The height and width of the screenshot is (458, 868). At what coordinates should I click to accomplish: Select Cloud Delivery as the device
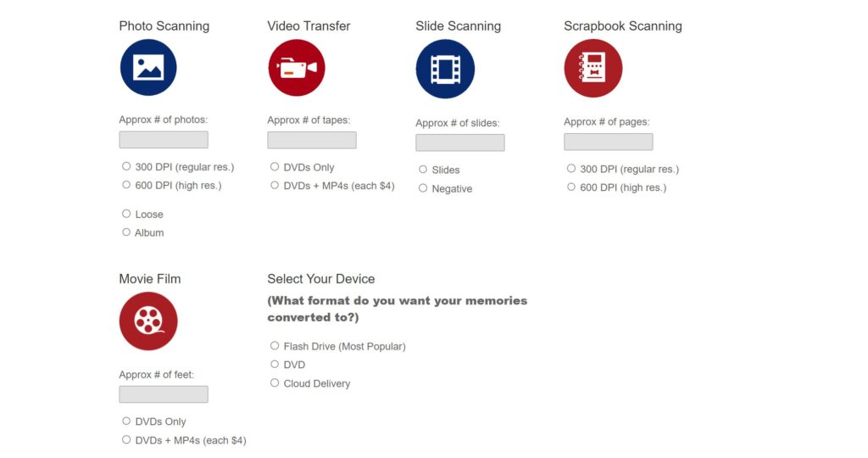tap(275, 383)
